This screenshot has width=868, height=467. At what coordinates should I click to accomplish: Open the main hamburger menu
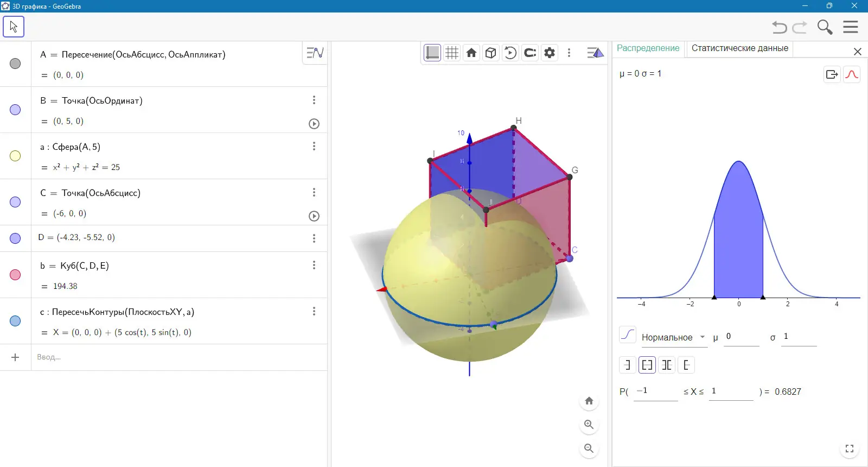click(851, 27)
